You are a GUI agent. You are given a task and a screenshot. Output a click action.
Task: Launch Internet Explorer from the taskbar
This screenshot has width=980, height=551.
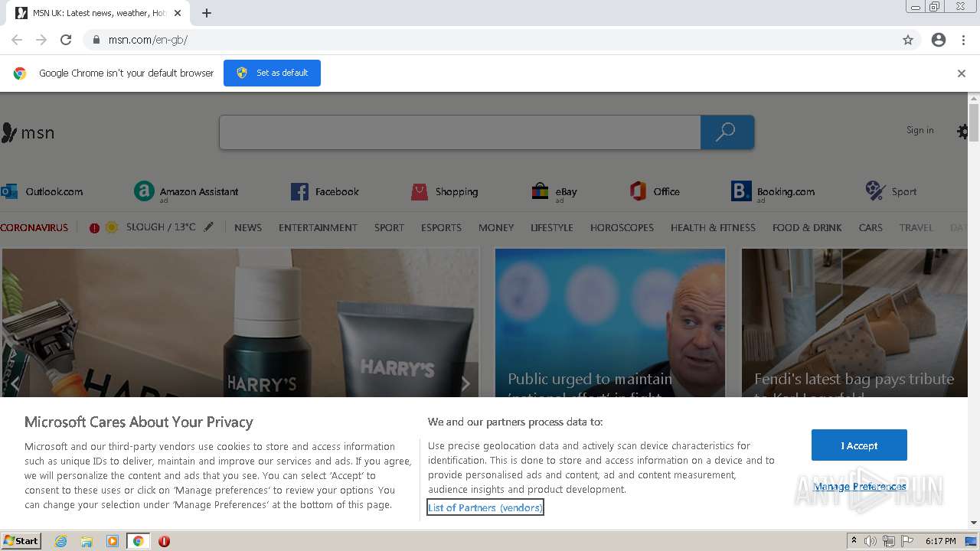click(61, 541)
